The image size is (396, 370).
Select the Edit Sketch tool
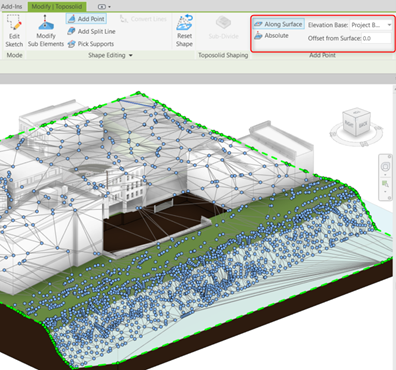(14, 31)
